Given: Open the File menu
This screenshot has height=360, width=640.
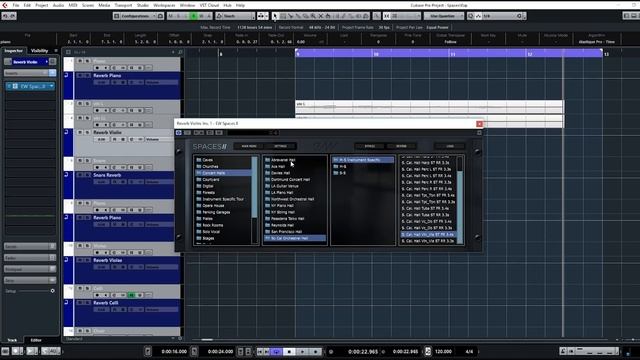Looking at the screenshot, I should point(16,5).
